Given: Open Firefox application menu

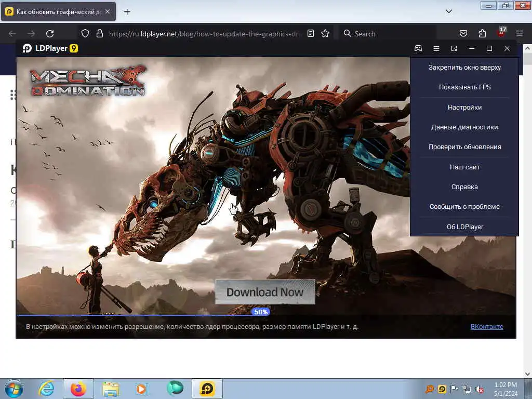Looking at the screenshot, I should coord(520,33).
